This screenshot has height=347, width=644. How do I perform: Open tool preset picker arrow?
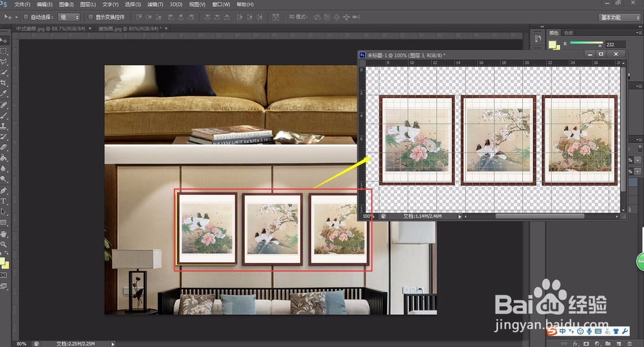pos(17,17)
